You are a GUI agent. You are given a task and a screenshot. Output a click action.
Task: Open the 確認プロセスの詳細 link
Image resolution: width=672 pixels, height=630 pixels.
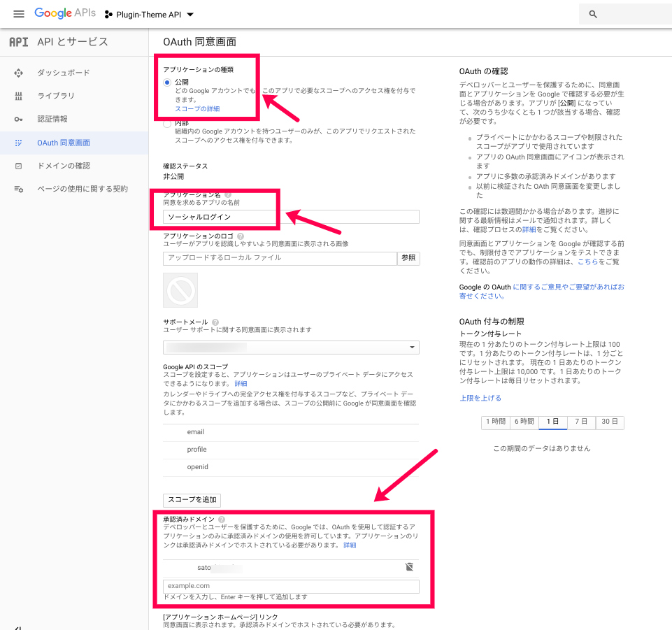(529, 230)
